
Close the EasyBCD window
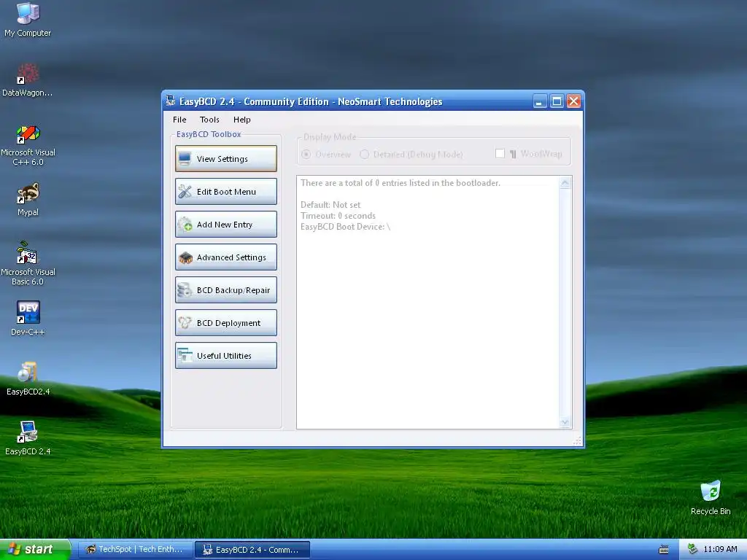pyautogui.click(x=573, y=101)
